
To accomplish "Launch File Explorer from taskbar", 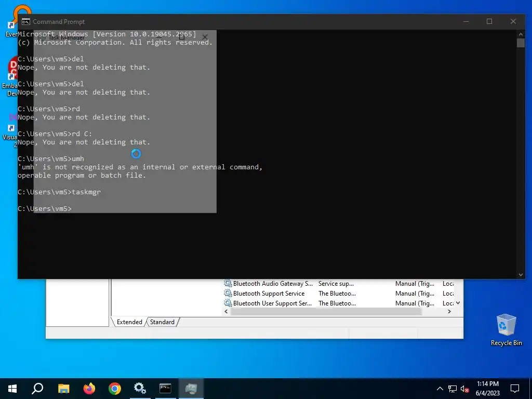I will pyautogui.click(x=63, y=389).
